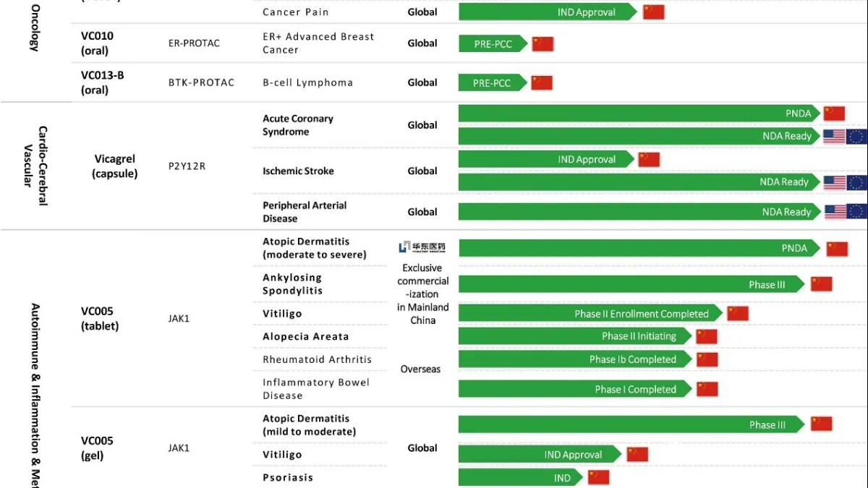Viewport: 868px width, 488px height.
Task: Select the Phase II Enrollment Completed progress bar
Action: click(x=591, y=313)
